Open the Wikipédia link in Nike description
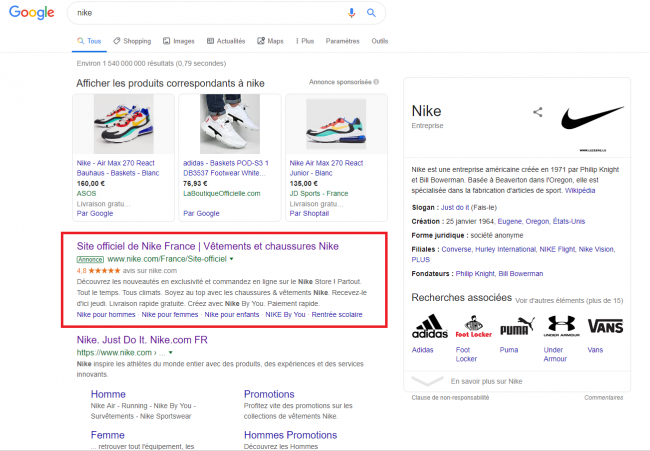Viewport: 650px width, 451px height. (580, 191)
